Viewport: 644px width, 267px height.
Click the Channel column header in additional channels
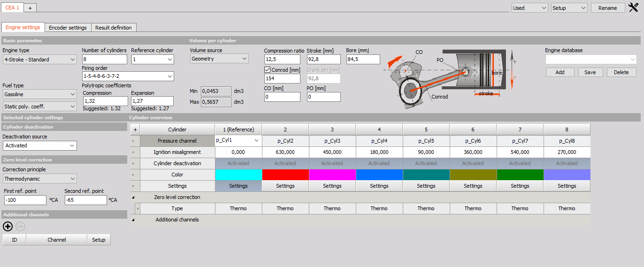[x=57, y=240]
